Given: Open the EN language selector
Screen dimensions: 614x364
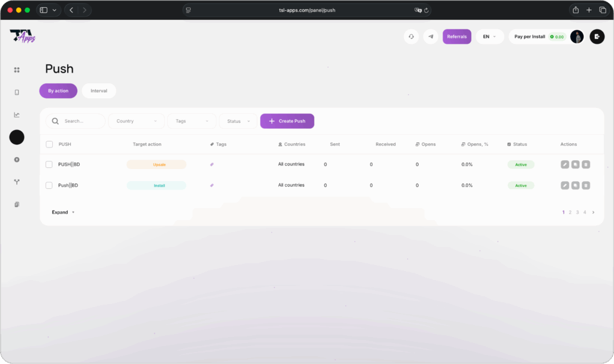Looking at the screenshot, I should click(489, 37).
